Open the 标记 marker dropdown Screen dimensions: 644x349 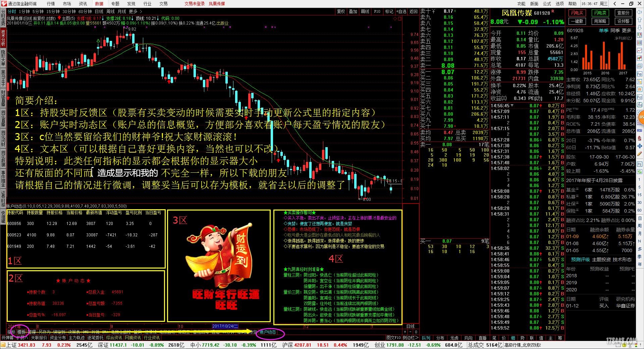coord(389,11)
